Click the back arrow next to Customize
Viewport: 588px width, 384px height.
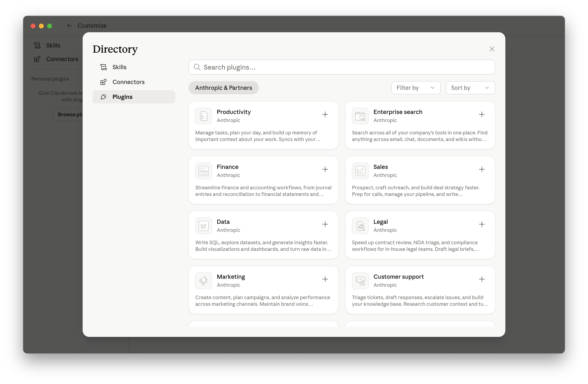[69, 26]
